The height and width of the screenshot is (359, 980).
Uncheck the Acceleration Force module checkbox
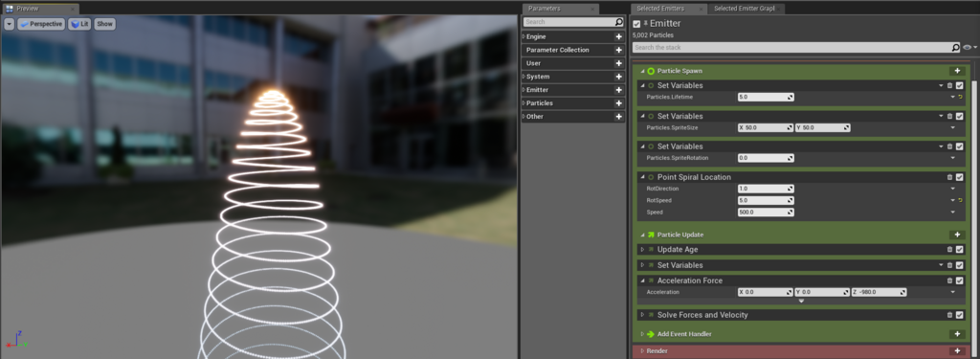point(959,280)
